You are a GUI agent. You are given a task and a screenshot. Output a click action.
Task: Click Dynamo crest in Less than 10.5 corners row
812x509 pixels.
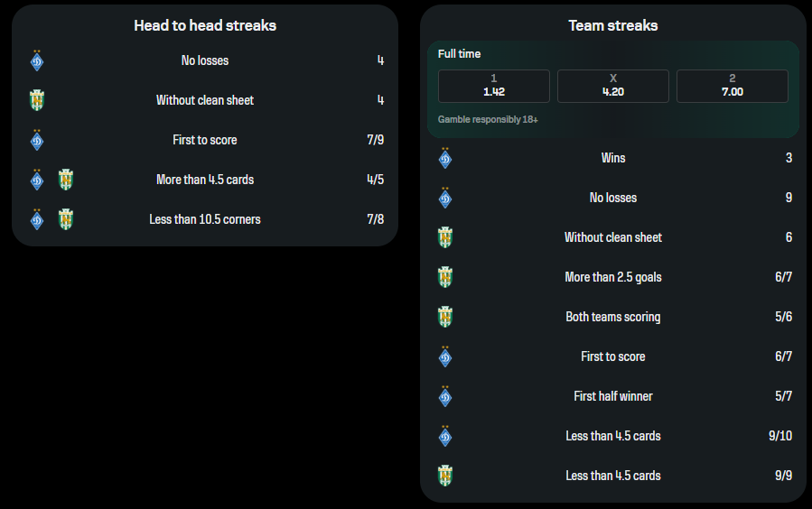coord(37,219)
